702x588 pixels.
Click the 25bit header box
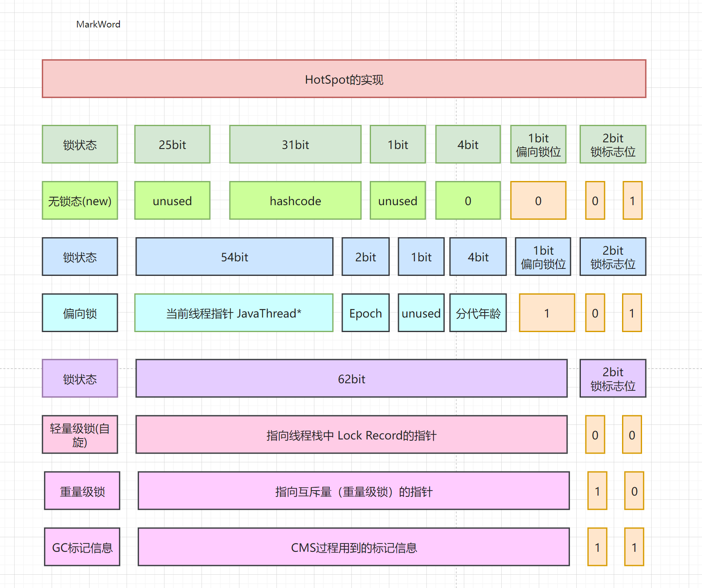point(172,144)
